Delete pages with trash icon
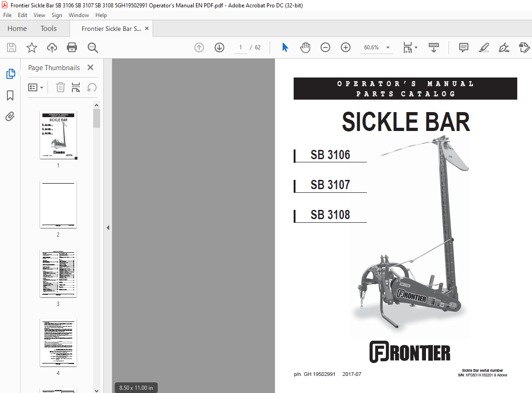Image resolution: width=532 pixels, height=393 pixels. tap(60, 87)
